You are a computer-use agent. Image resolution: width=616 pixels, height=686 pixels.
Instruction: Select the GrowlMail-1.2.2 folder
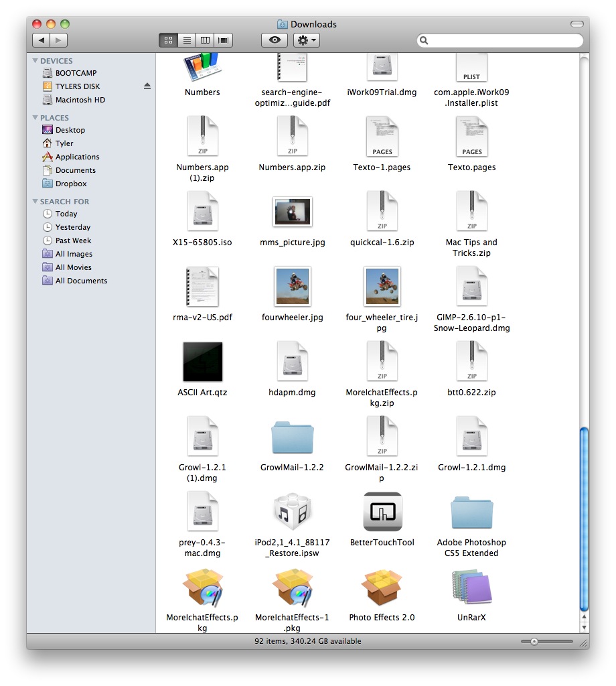293,437
